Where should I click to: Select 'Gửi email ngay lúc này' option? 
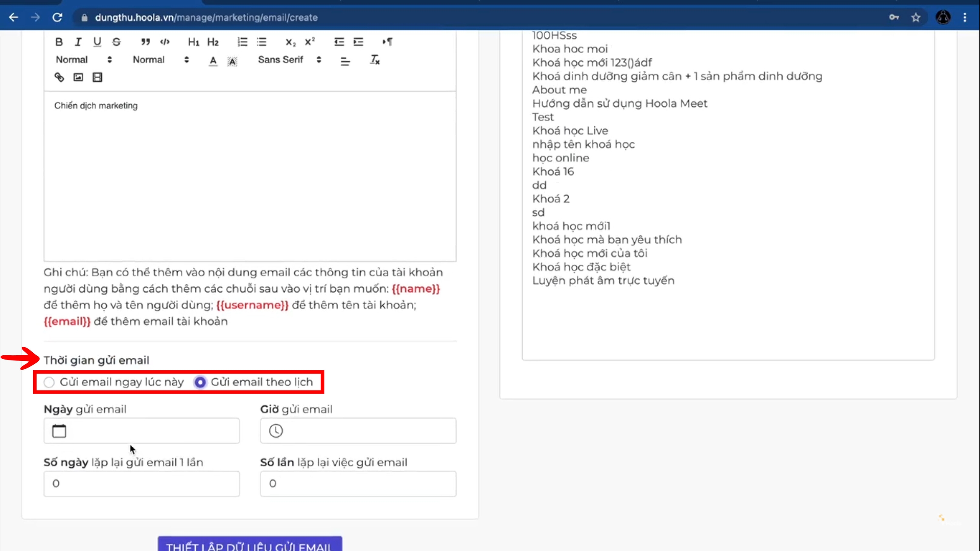point(49,382)
